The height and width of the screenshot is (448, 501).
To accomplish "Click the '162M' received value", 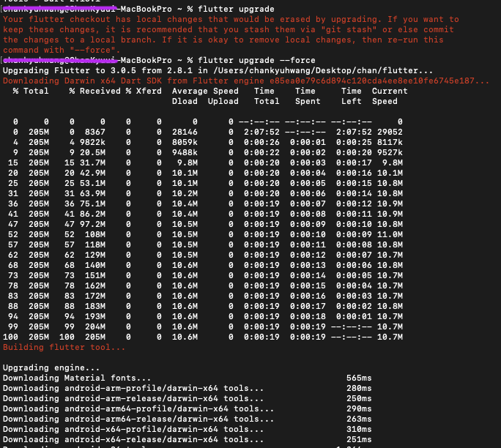I will pyautogui.click(x=95, y=285).
